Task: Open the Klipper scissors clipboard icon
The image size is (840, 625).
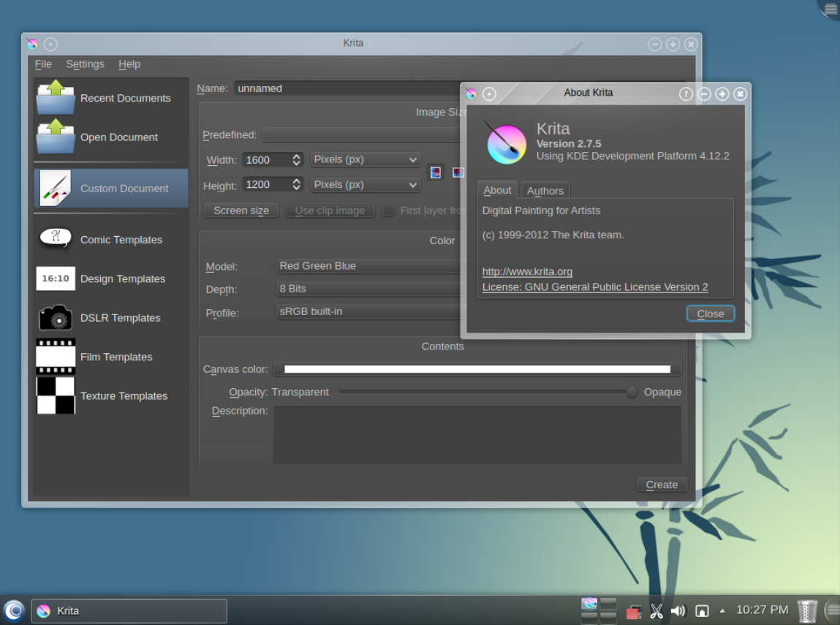Action: pyautogui.click(x=657, y=610)
